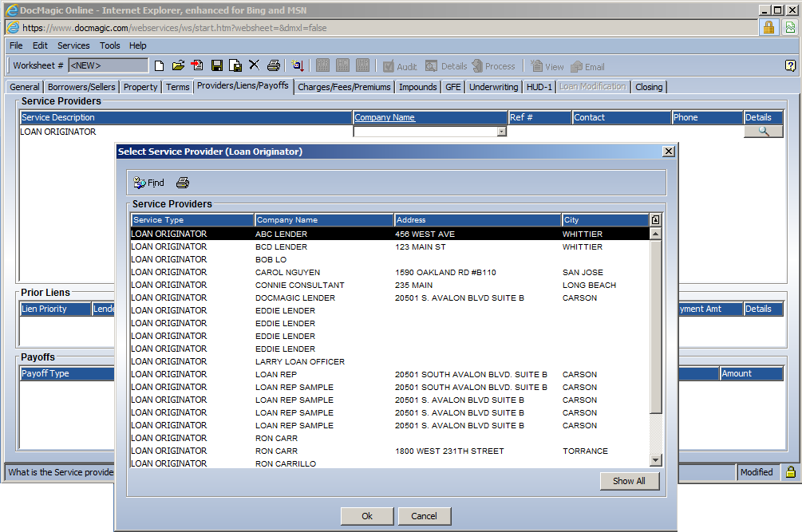
Task: Select the CAROL NGUYEN row
Action: (x=389, y=273)
